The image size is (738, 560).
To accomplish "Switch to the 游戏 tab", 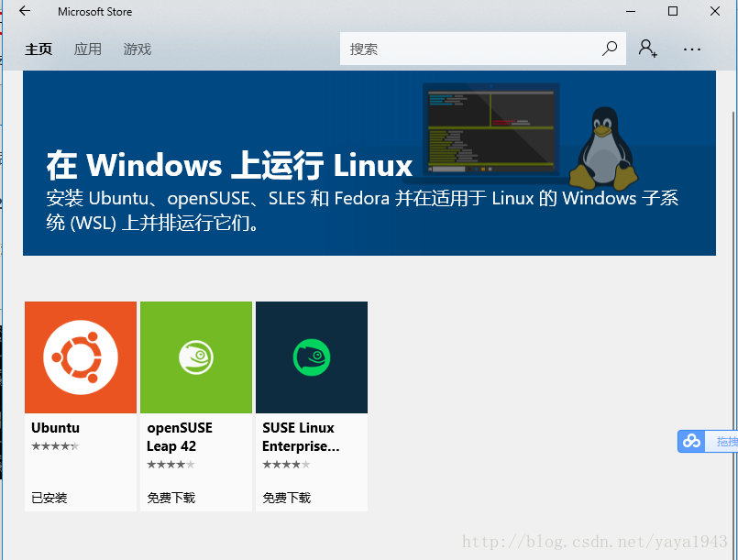I will point(137,49).
